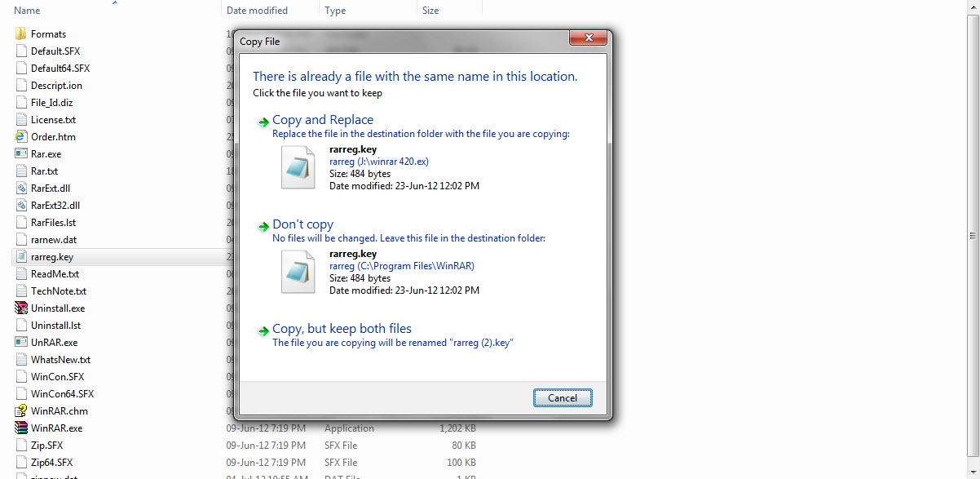
Task: Click the RarFiles.lst file icon
Action: click(21, 222)
